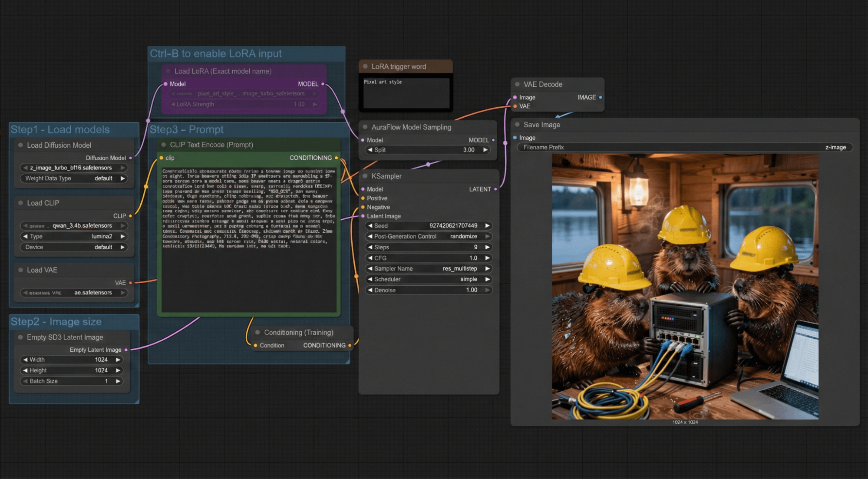Select the Step3 - Prompt group title

pyautogui.click(x=187, y=129)
